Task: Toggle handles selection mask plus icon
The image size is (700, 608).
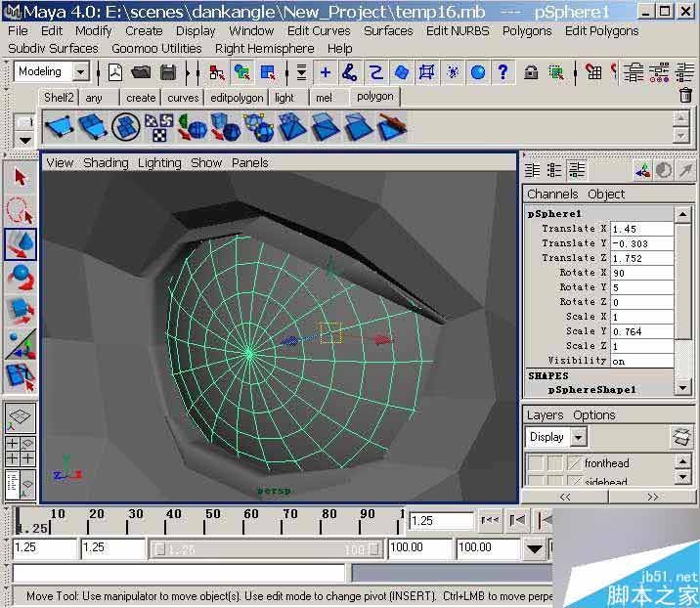Action: 326,72
